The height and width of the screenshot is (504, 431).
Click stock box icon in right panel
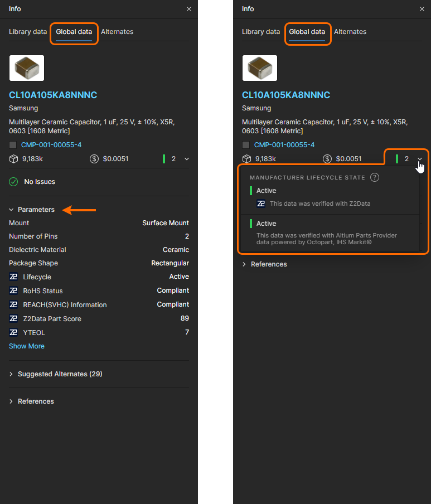tap(246, 159)
